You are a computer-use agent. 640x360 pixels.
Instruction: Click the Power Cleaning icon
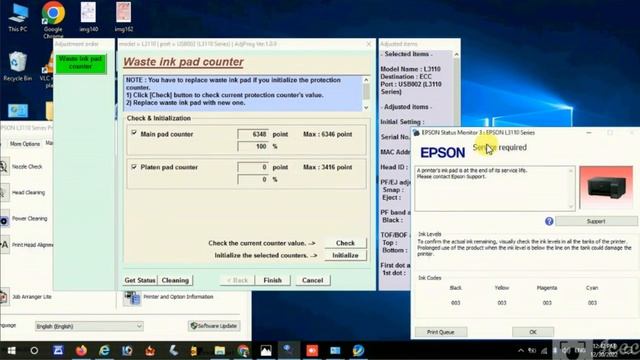(x=4, y=220)
